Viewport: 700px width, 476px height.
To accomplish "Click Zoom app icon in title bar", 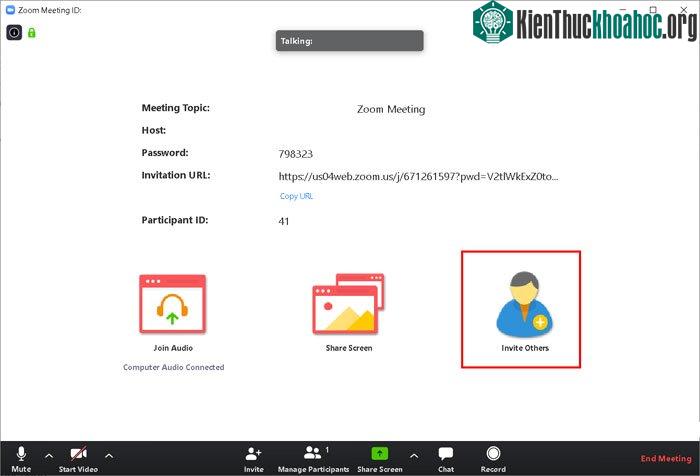I will click(10, 10).
